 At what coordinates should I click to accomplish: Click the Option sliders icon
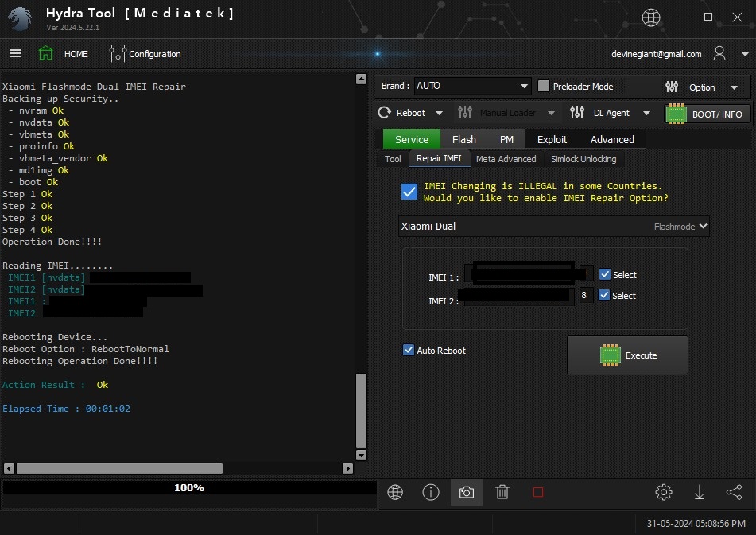coord(672,87)
